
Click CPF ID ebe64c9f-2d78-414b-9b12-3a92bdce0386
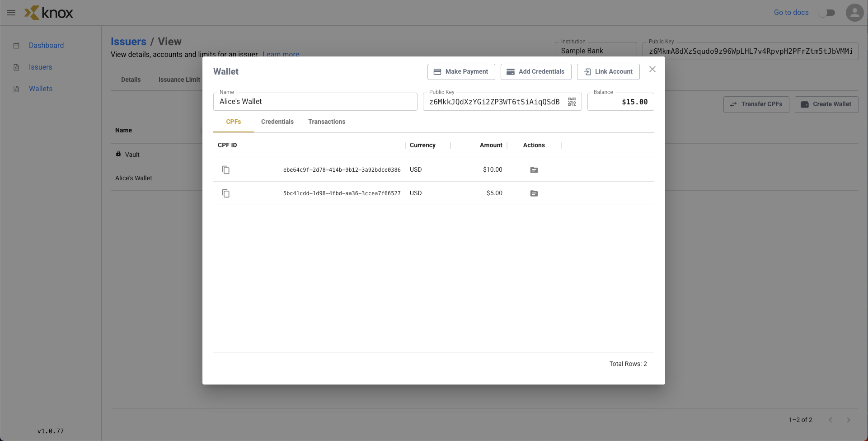(342, 170)
